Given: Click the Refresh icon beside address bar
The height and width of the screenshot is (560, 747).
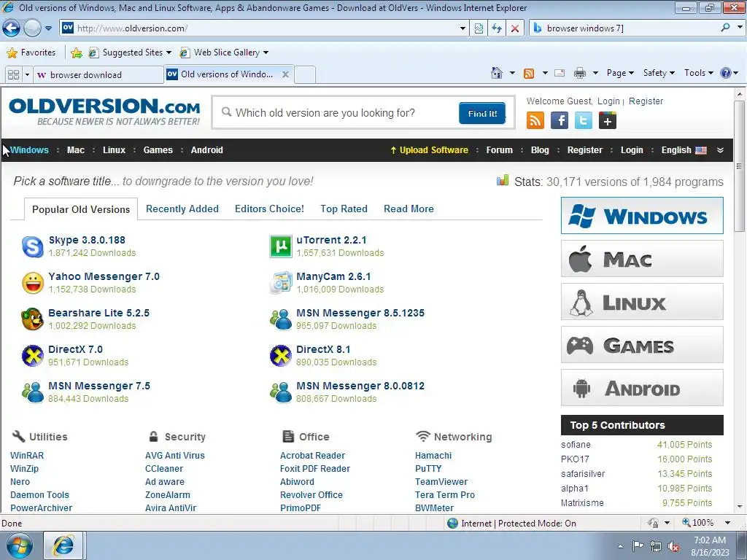Looking at the screenshot, I should coord(497,28).
